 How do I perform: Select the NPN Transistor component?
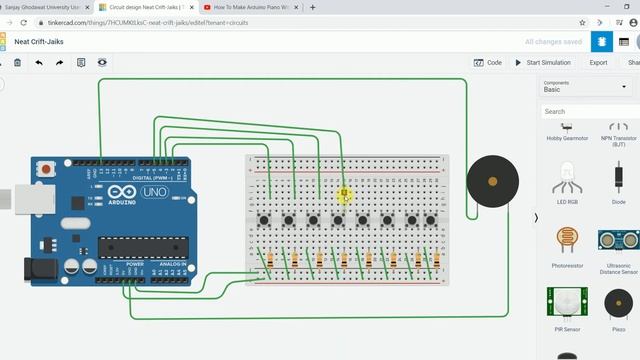(618, 135)
